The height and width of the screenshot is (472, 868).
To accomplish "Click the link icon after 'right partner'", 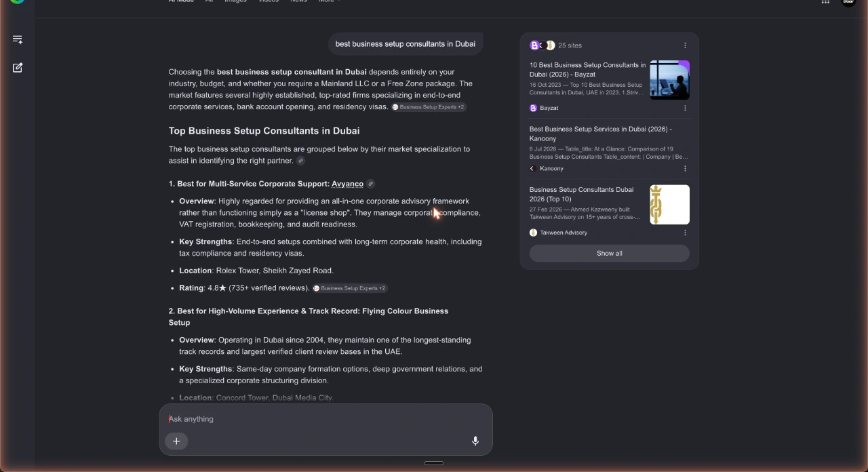I will tap(300, 161).
